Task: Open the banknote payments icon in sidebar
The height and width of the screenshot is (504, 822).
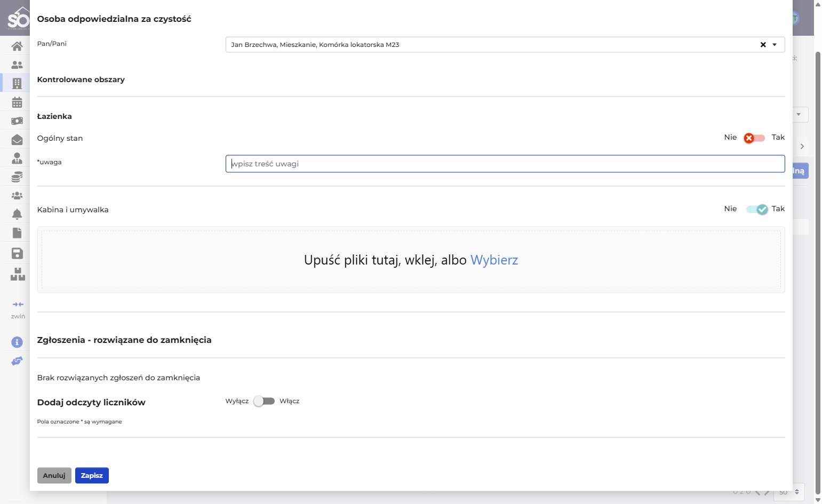Action: [x=17, y=121]
